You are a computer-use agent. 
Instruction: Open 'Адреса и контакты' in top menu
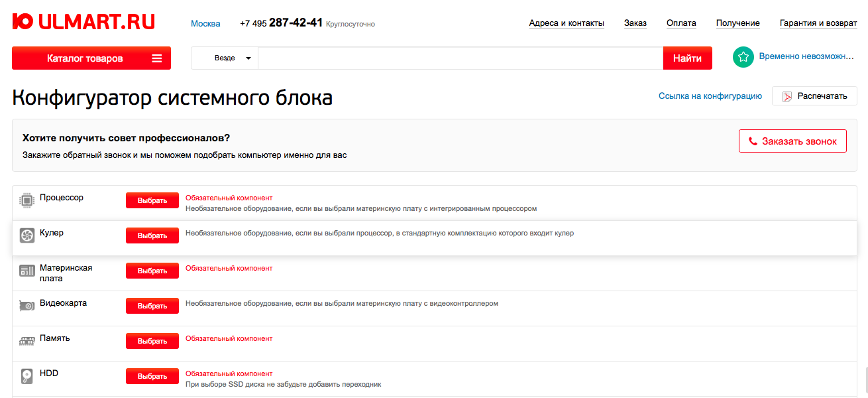(566, 23)
